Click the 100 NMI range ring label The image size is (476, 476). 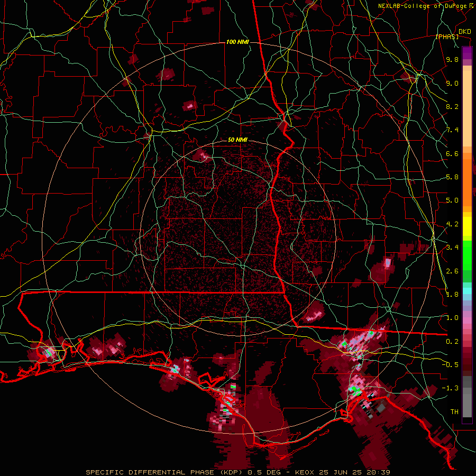point(237,42)
